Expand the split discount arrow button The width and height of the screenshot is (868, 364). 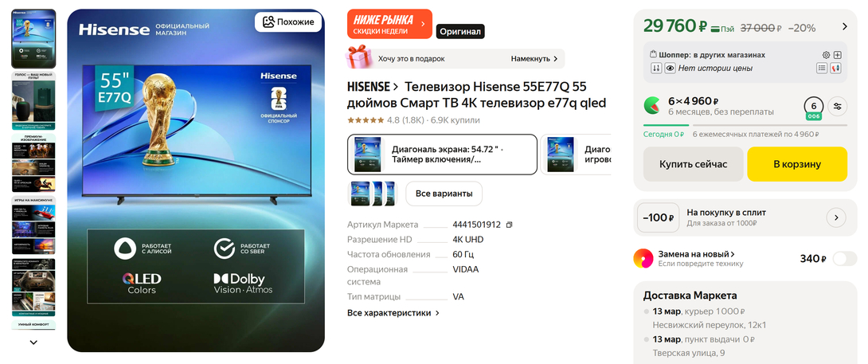pos(836,217)
